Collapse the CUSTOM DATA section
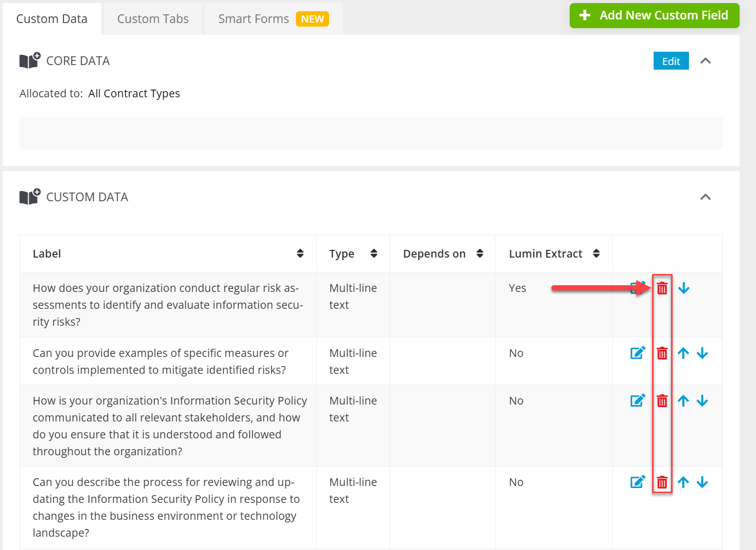The width and height of the screenshot is (756, 550). (x=705, y=197)
